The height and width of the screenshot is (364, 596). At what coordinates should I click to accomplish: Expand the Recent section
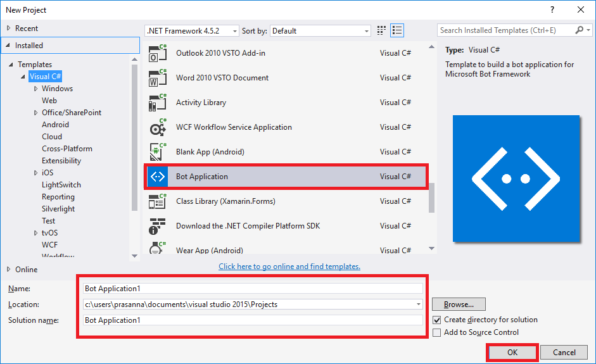tap(8, 28)
